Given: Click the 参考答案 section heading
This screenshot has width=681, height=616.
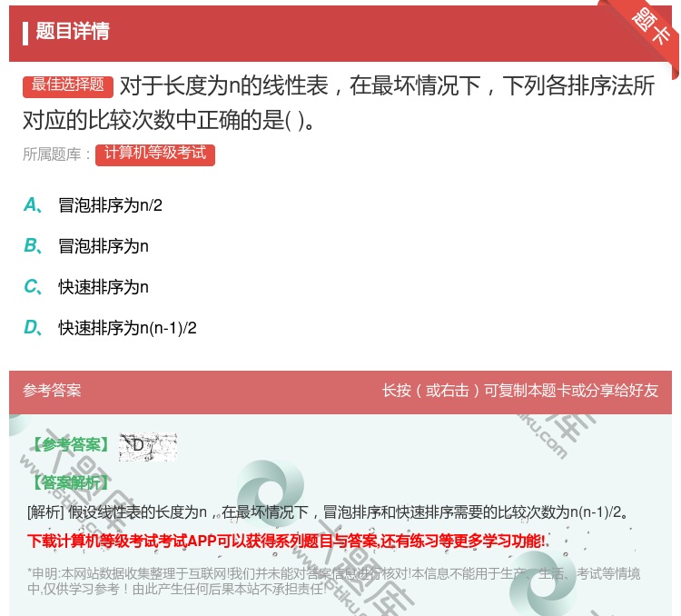Looking at the screenshot, I should (52, 391).
